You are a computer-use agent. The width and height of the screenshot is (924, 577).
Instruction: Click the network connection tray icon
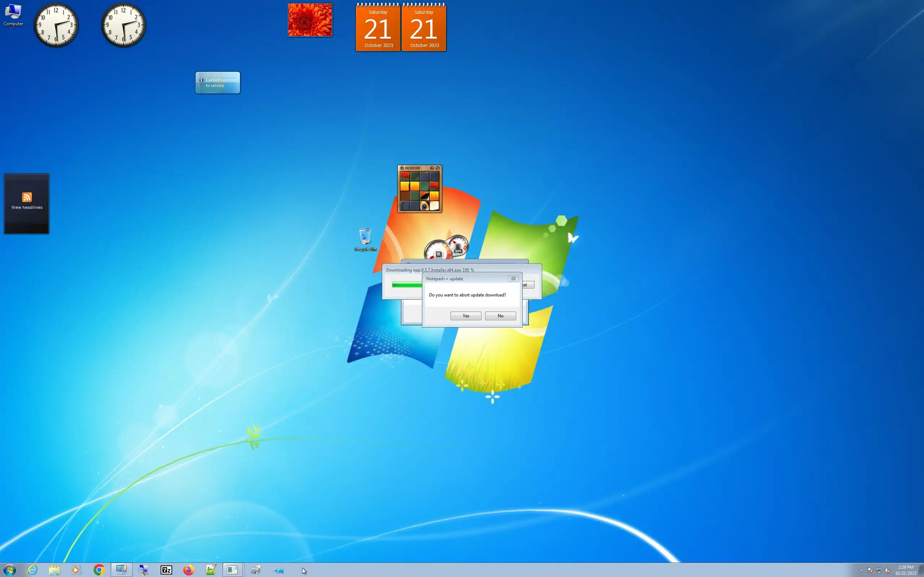pos(879,571)
